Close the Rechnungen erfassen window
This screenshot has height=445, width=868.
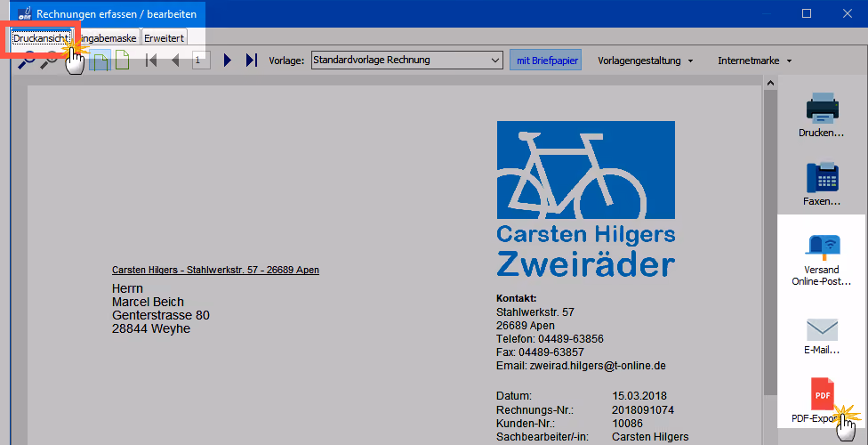(847, 13)
